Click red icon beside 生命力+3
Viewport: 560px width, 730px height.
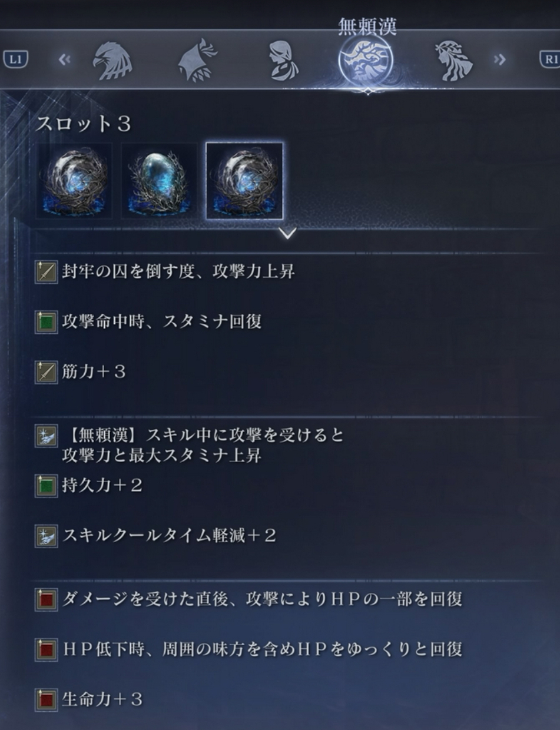(x=46, y=700)
